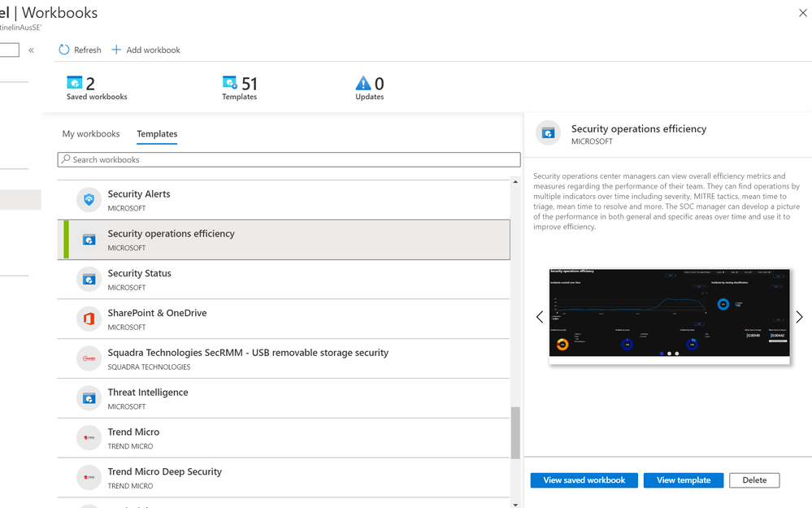Select the Security operations efficiency list title
Image resolution: width=812 pixels, height=508 pixels.
171,233
